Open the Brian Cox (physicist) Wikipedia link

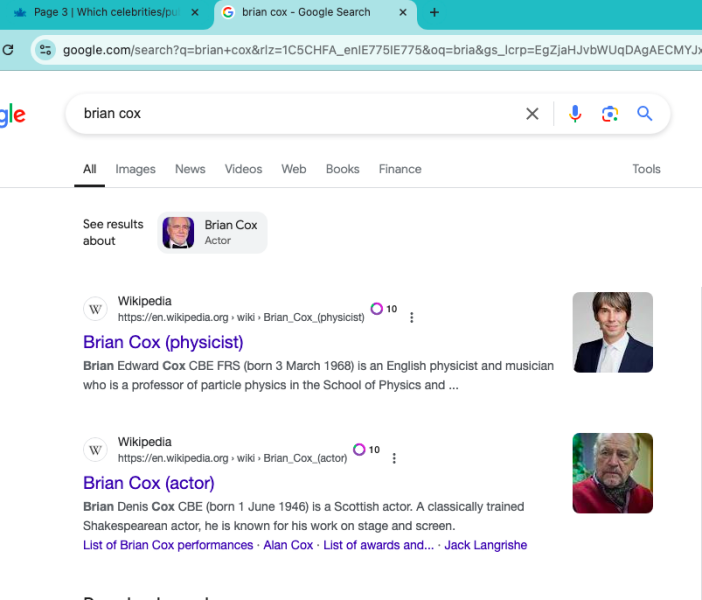[x=163, y=343]
